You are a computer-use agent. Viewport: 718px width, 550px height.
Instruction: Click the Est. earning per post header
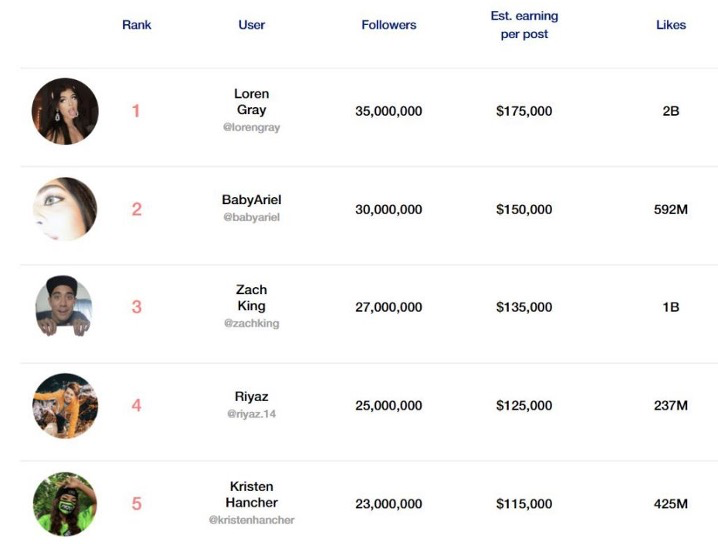click(524, 25)
